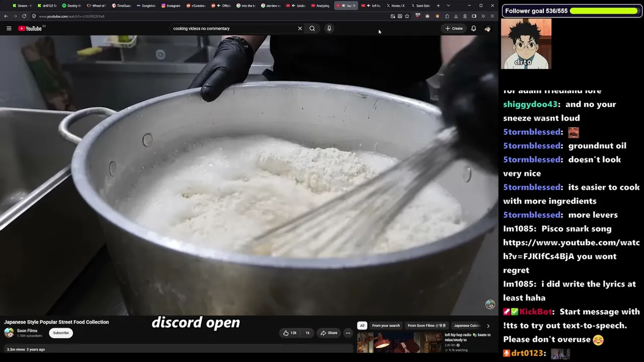Click the channel watermark on video corner
The width and height of the screenshot is (644, 362).
click(x=490, y=304)
